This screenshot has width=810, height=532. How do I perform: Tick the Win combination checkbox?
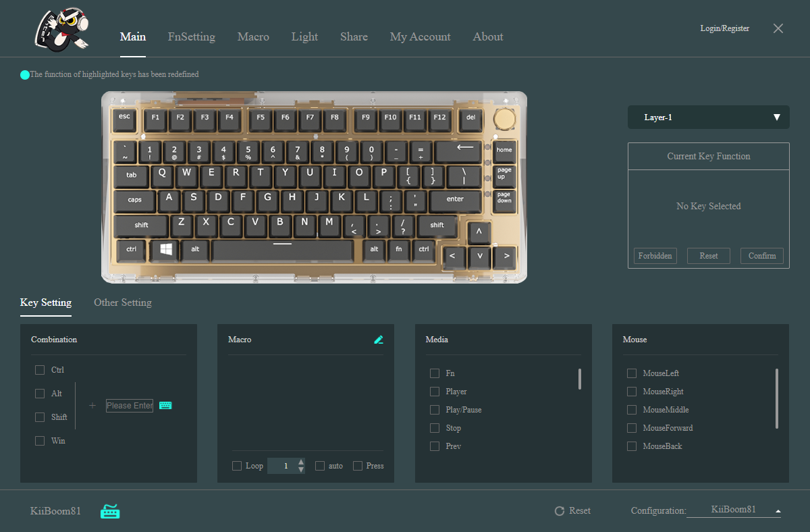pos(40,441)
